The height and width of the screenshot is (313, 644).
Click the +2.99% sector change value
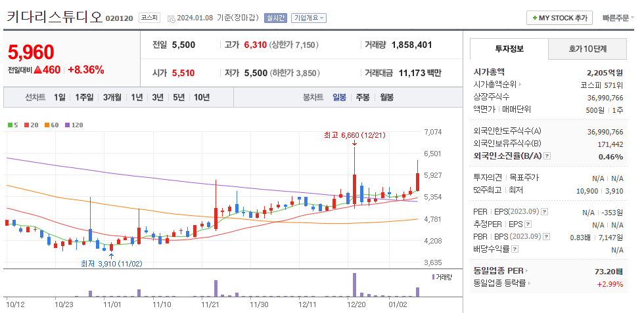click(610, 284)
